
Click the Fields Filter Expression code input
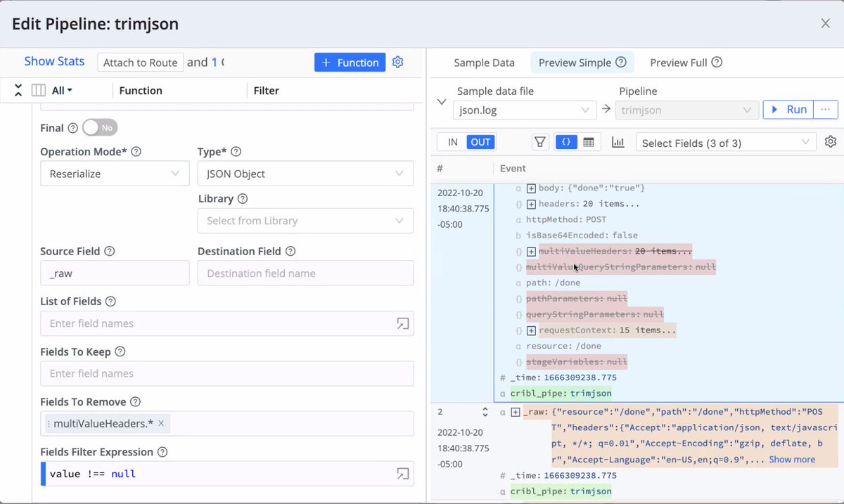point(227,474)
